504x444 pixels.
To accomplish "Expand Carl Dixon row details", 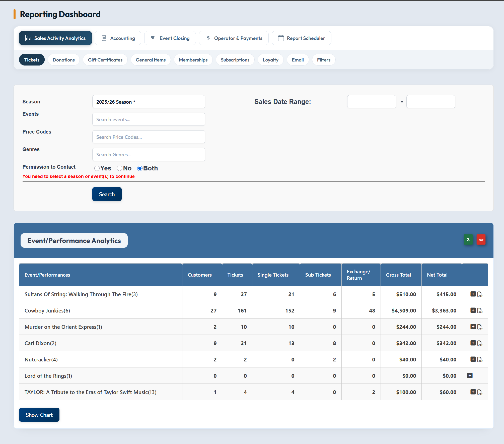I will (473, 343).
